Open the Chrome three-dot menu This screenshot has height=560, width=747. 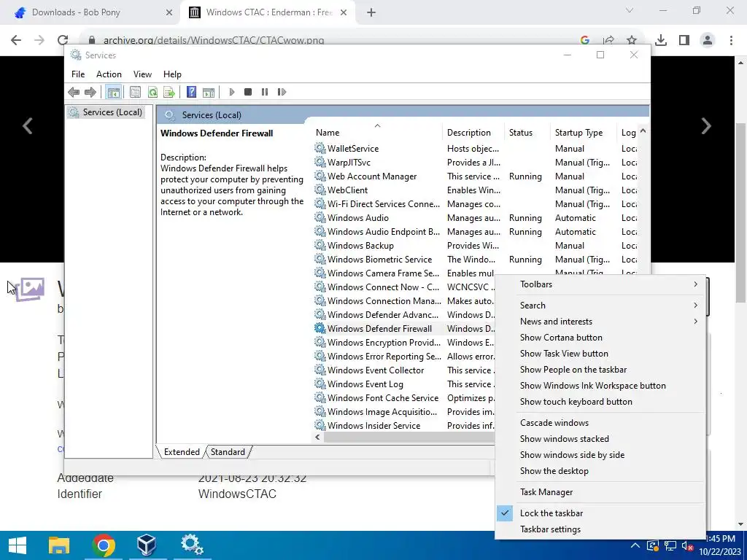[731, 40]
